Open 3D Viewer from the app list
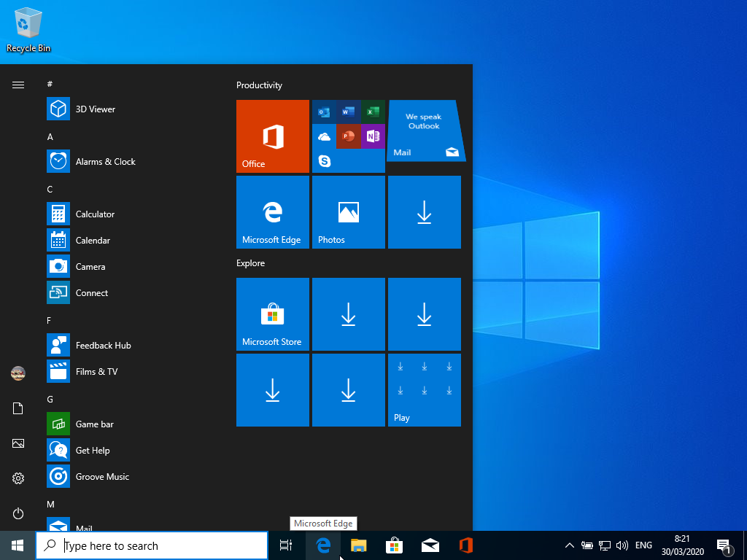The width and height of the screenshot is (747, 560). (x=128, y=109)
